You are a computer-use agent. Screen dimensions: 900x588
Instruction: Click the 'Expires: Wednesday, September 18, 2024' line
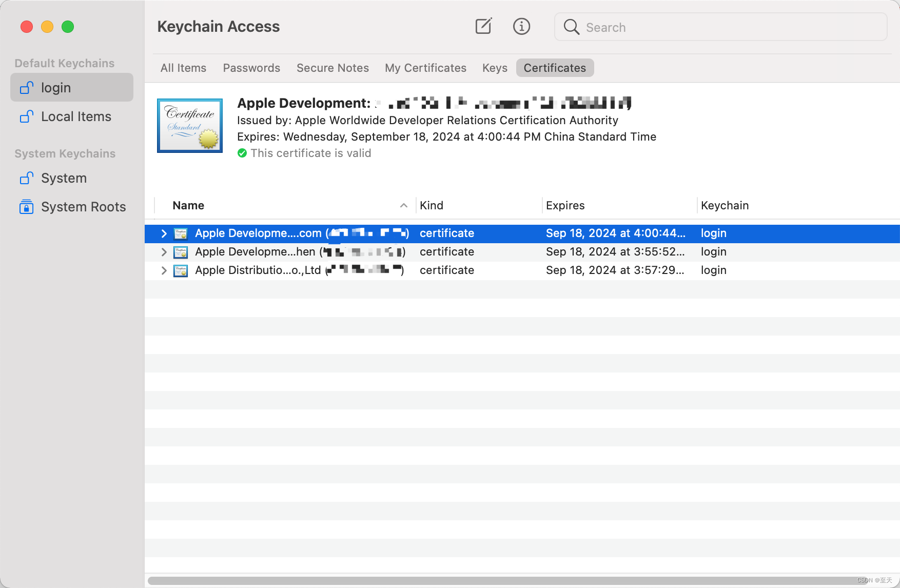click(x=446, y=136)
